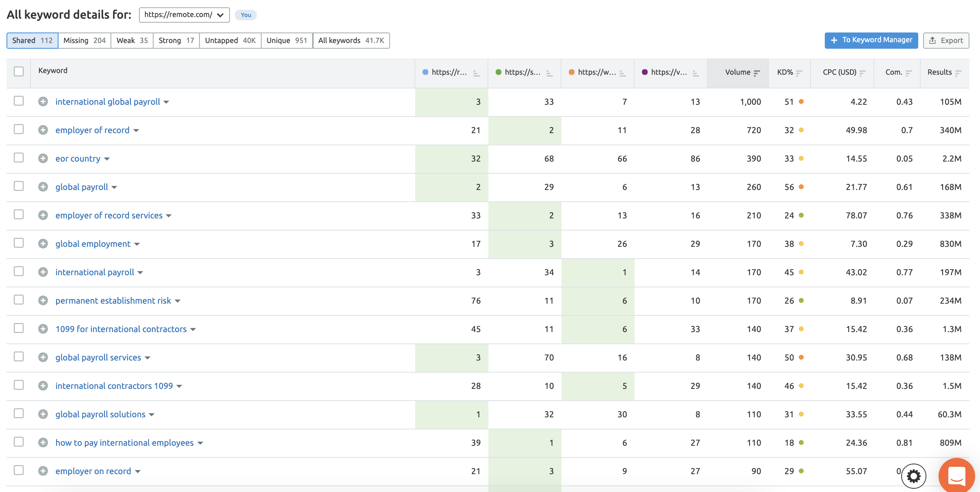The height and width of the screenshot is (492, 980).
Task: Toggle the select all rows checkbox
Action: [19, 71]
